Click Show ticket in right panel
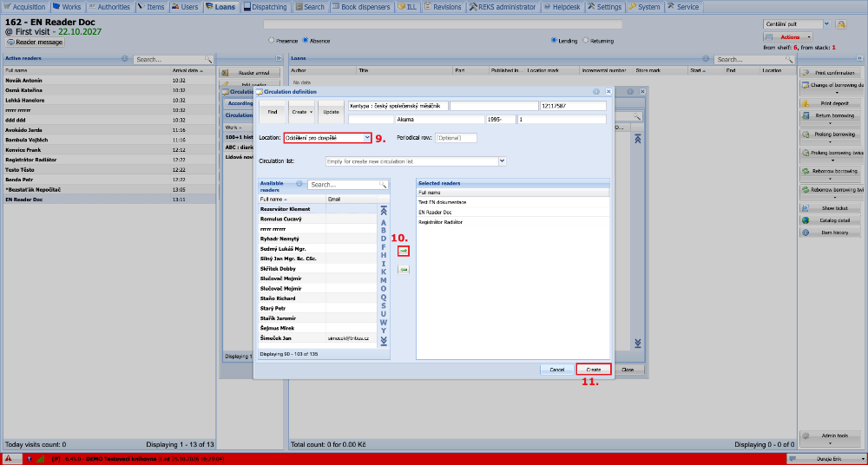 pyautogui.click(x=831, y=208)
